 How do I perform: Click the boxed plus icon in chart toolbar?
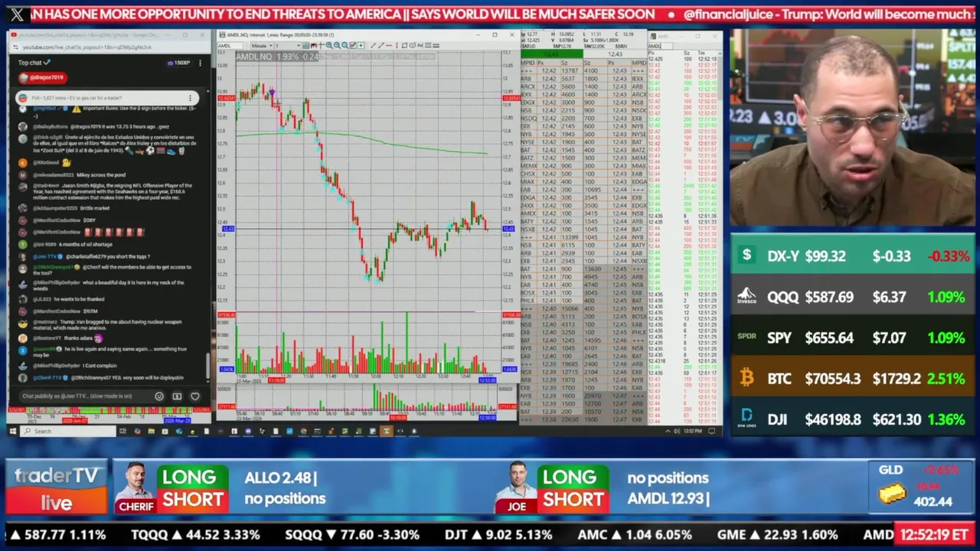361,45
